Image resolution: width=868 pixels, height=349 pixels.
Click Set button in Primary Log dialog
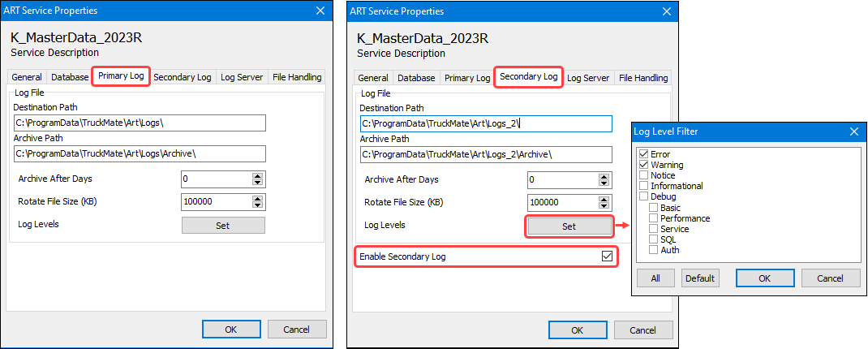[x=223, y=226]
